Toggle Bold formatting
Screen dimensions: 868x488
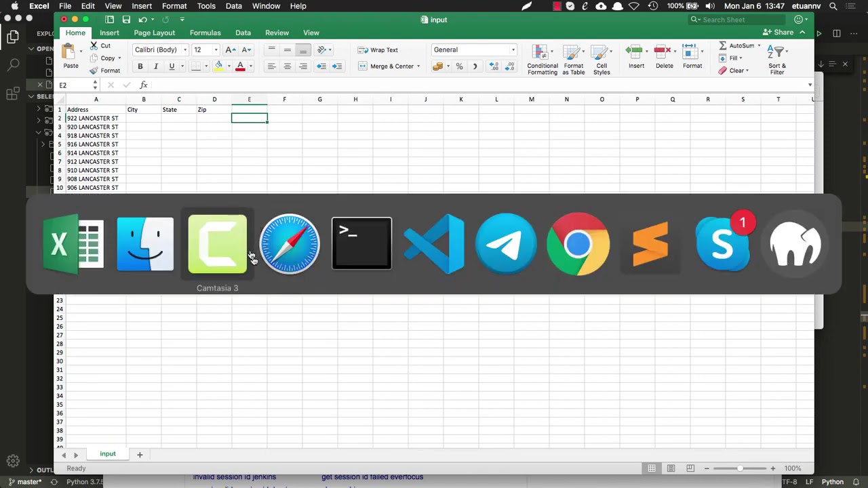(x=140, y=66)
